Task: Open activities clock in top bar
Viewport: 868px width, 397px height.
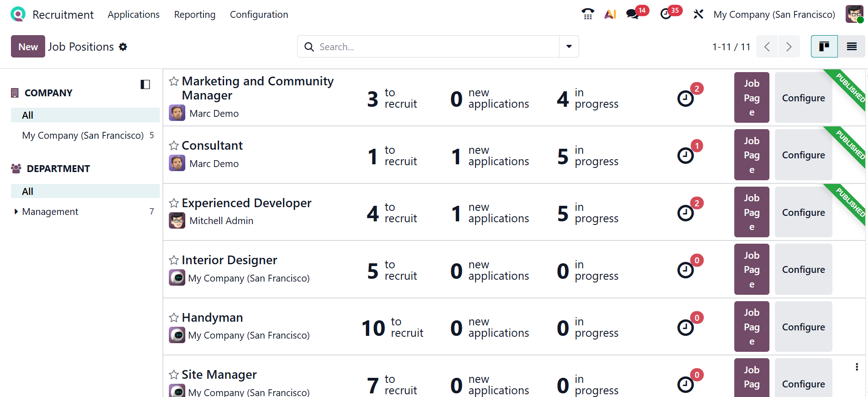Action: tap(666, 14)
